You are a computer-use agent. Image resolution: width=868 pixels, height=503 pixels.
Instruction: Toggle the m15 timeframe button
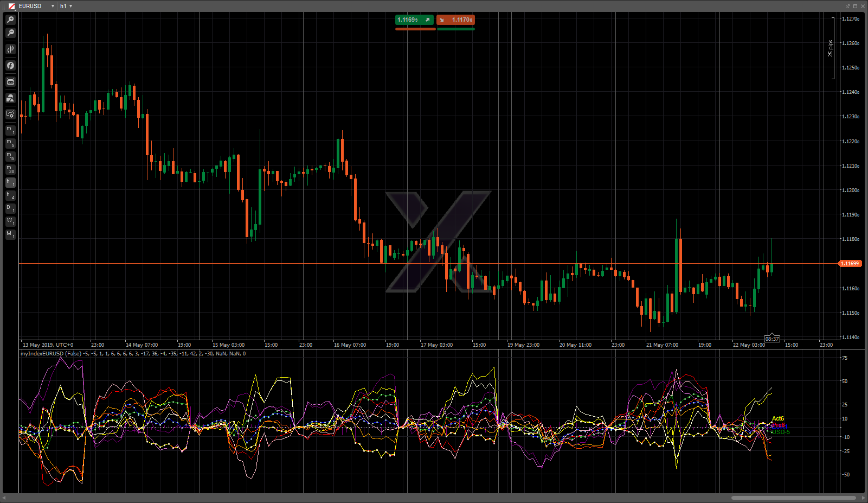(x=10, y=156)
